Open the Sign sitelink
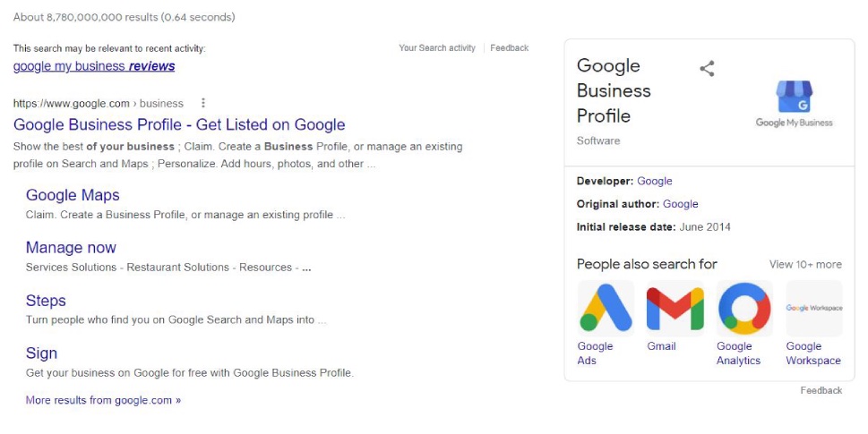The image size is (868, 434). coord(41,353)
